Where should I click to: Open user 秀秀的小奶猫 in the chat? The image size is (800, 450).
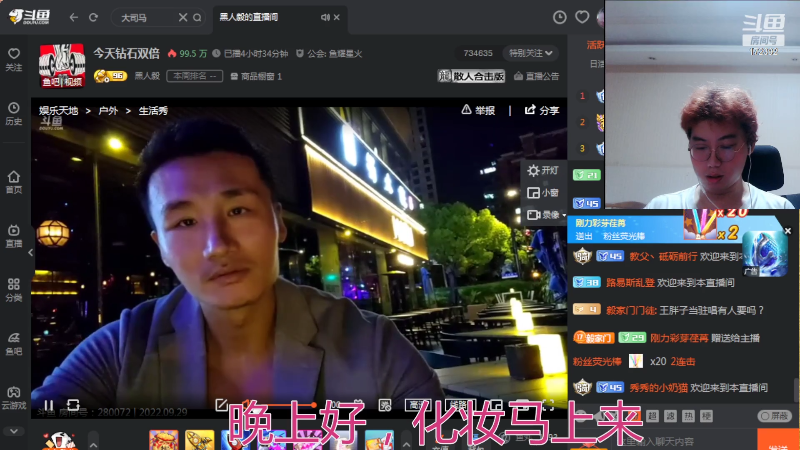pyautogui.click(x=658, y=388)
